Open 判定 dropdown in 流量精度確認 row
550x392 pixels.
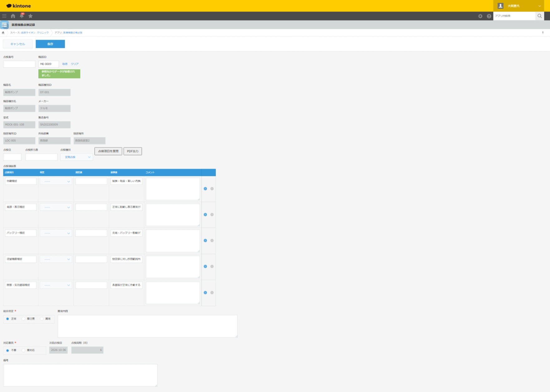point(56,259)
